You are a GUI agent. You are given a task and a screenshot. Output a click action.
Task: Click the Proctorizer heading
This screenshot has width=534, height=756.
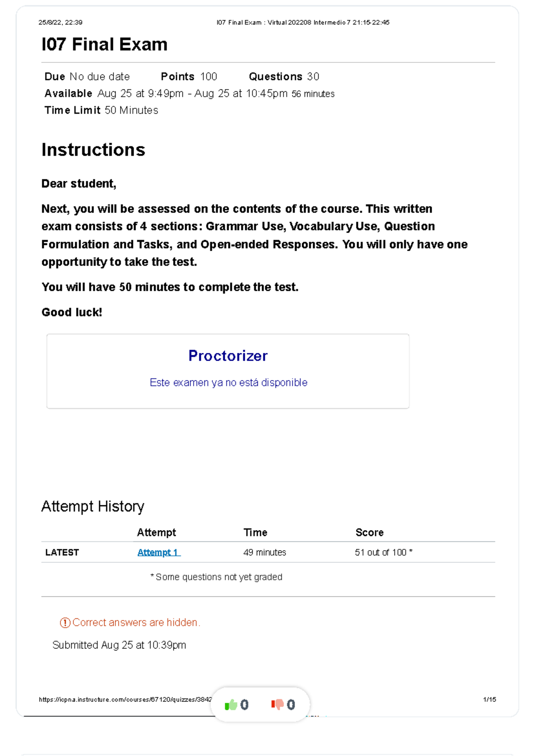(228, 356)
